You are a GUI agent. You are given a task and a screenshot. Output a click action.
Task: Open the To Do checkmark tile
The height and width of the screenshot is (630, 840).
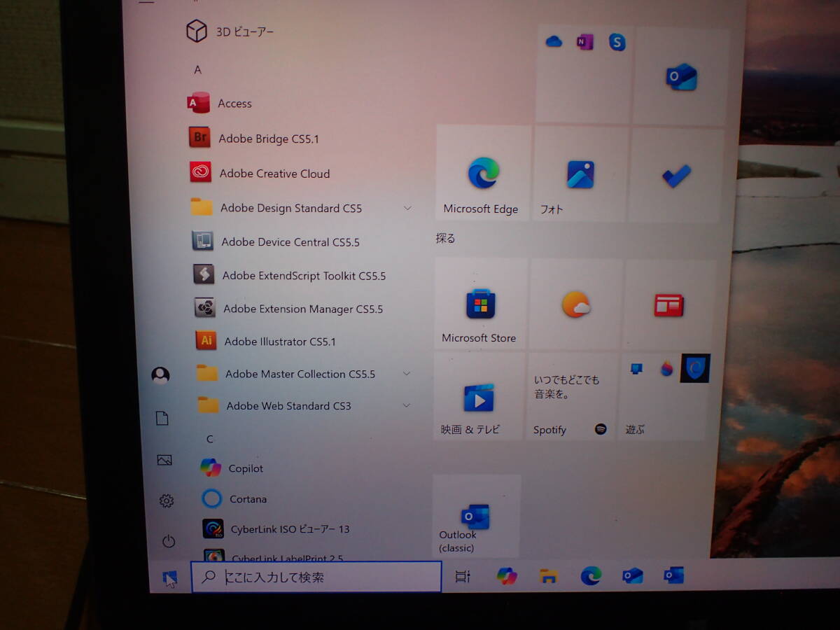tap(675, 175)
